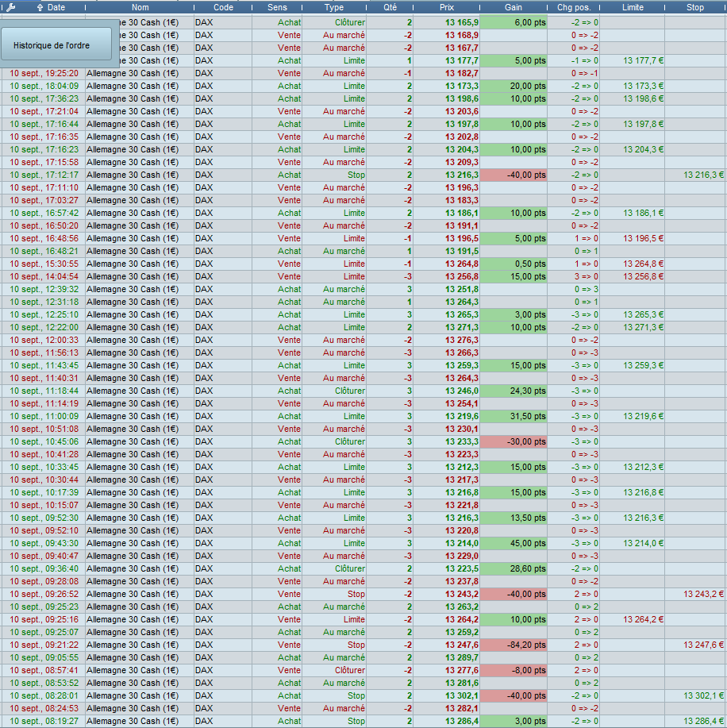The height and width of the screenshot is (728, 727).
Task: Click price 13 198,6 in 17:36:23 row
Action: pos(461,98)
